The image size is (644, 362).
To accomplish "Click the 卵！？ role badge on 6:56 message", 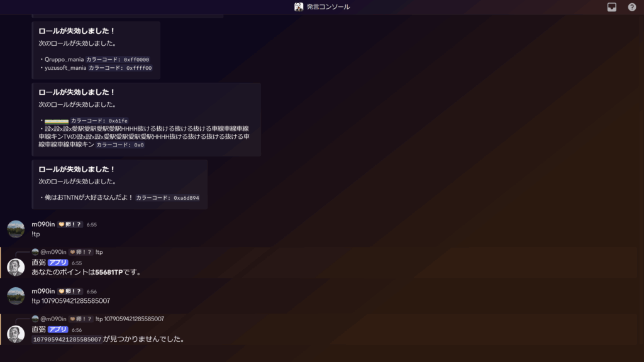I will click(x=70, y=291).
